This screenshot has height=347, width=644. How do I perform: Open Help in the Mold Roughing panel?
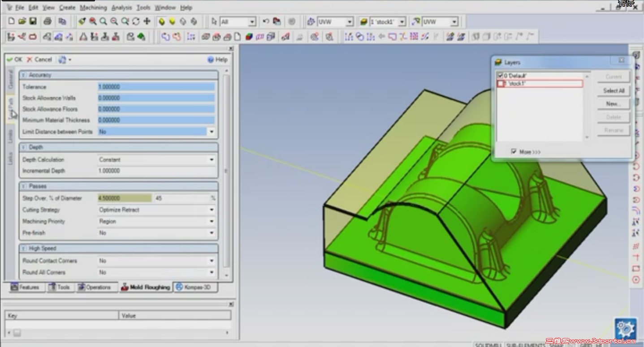pyautogui.click(x=217, y=60)
